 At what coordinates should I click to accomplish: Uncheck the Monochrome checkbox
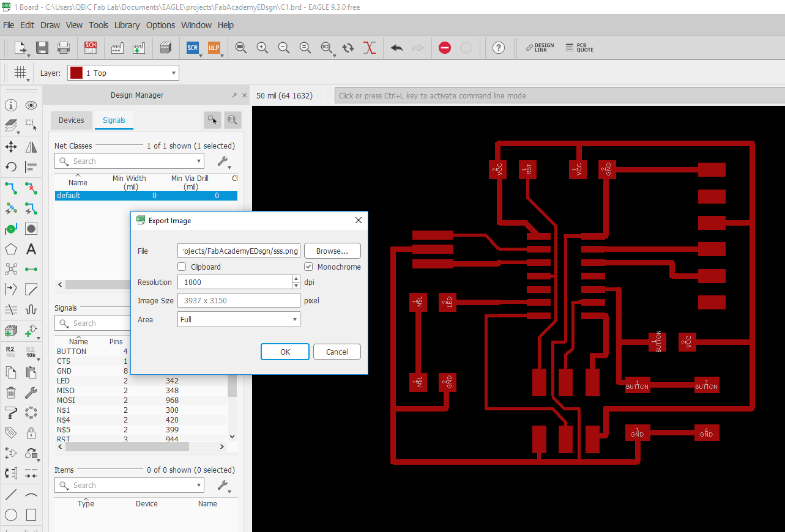point(308,267)
